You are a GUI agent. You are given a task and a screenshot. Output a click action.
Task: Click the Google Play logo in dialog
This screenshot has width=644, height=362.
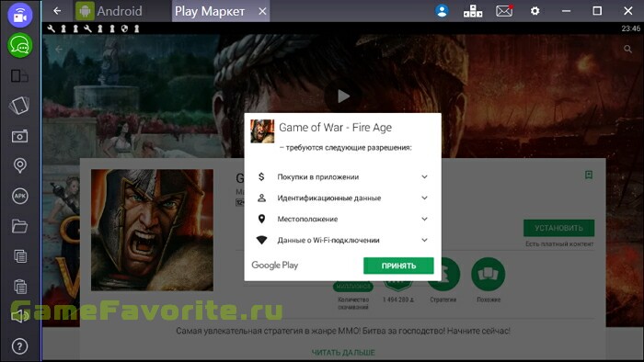pos(275,266)
